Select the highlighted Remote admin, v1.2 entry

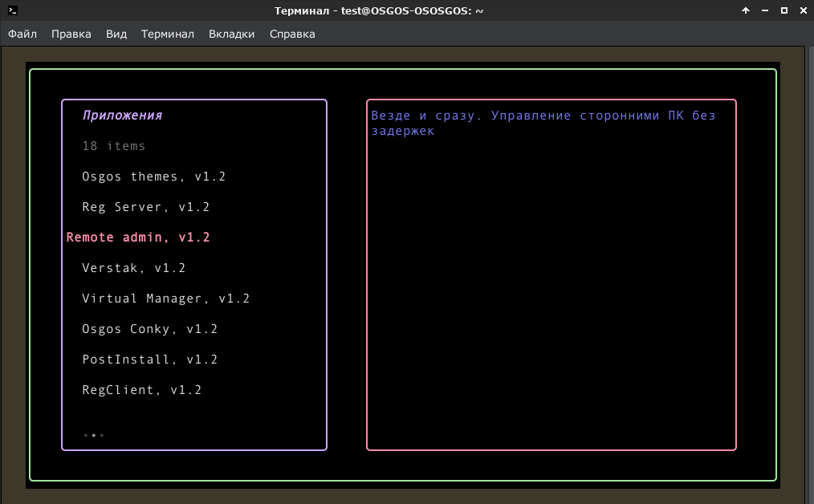138,238
